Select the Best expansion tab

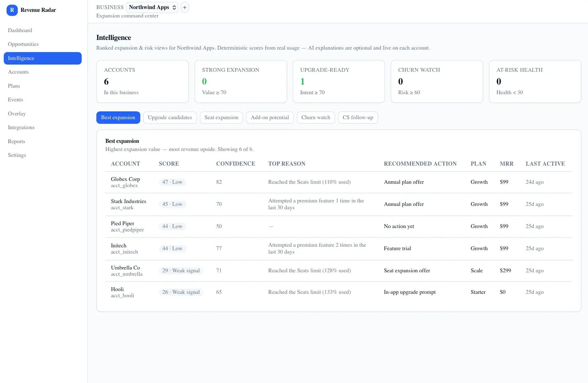coord(118,118)
